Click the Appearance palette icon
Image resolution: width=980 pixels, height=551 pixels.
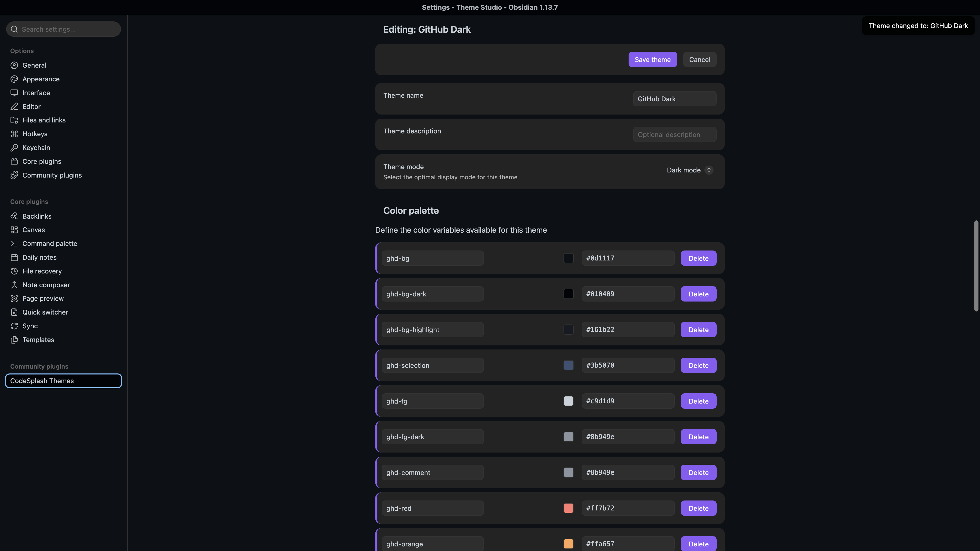point(14,79)
